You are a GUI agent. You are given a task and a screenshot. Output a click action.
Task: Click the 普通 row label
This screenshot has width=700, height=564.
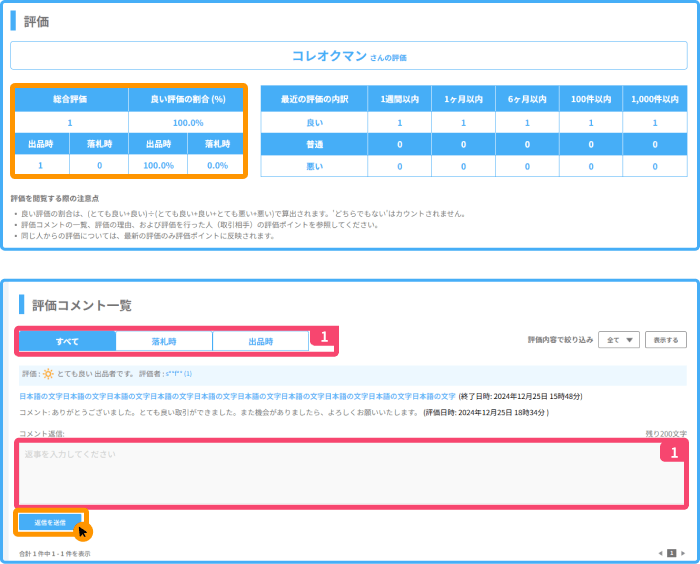(314, 144)
